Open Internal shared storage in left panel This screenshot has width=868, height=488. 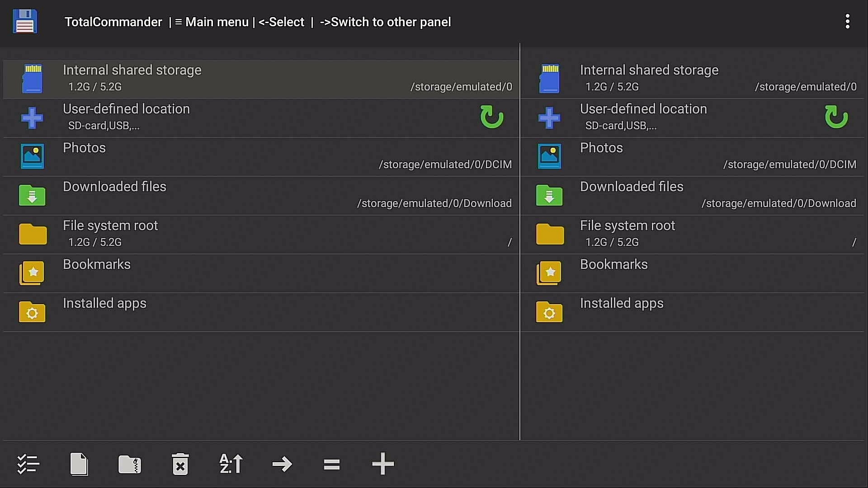click(261, 79)
